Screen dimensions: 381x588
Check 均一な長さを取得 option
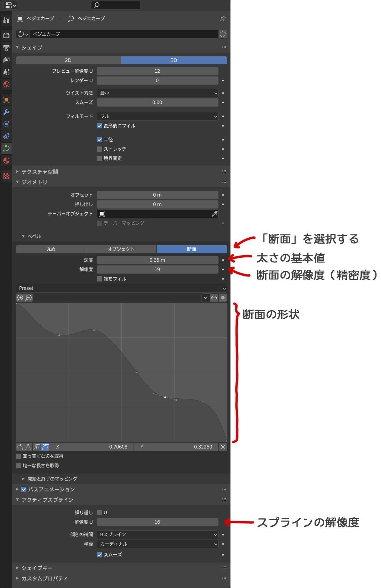(x=18, y=466)
